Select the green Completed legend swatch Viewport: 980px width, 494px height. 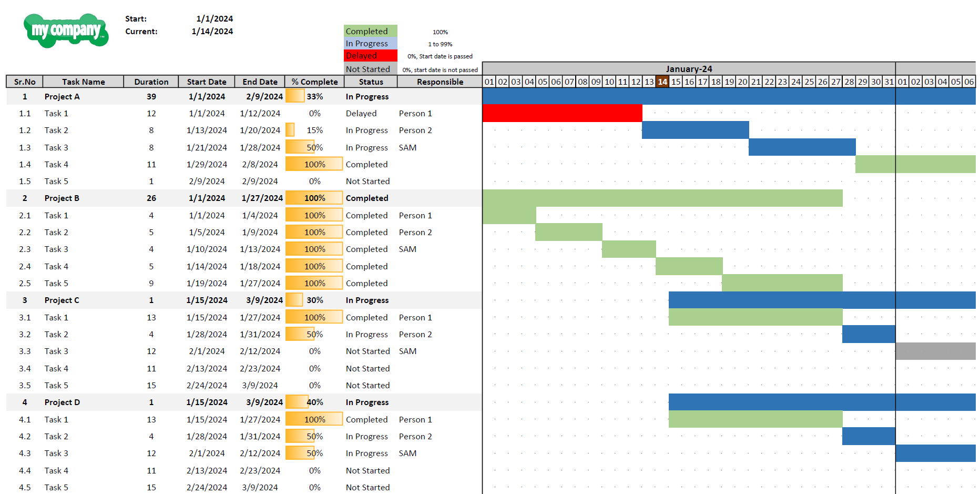370,31
